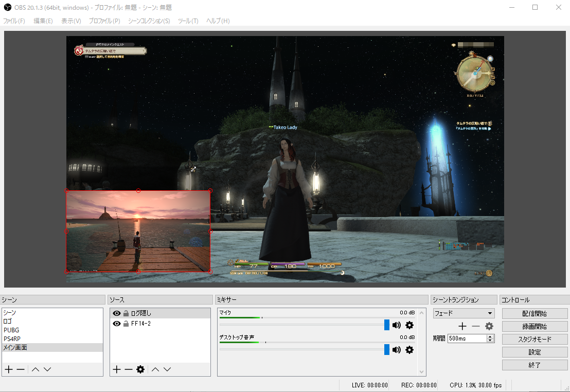Screen dimensions: 570x392
Task: Hide the ログ隠し source eye icon
Action: pos(117,313)
